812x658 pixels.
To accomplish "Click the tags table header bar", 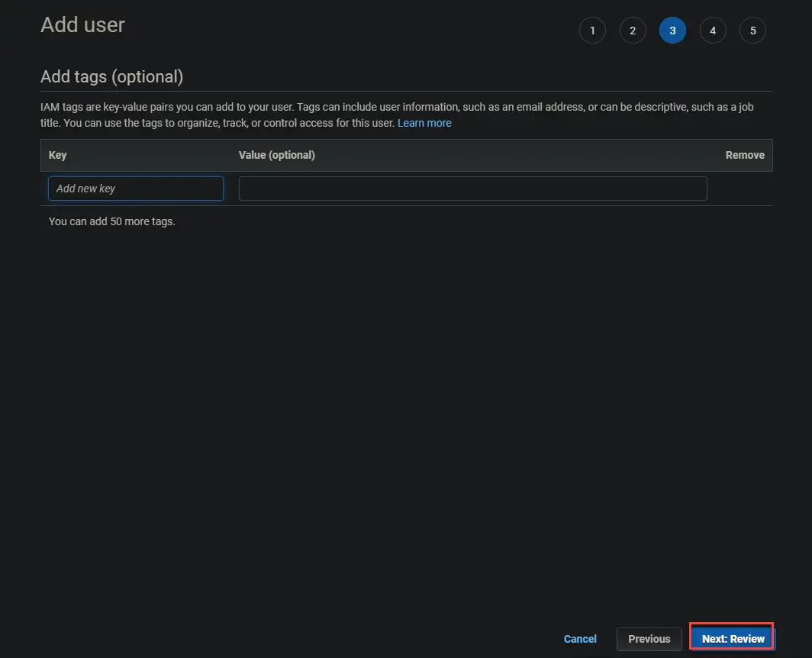I will coord(407,155).
